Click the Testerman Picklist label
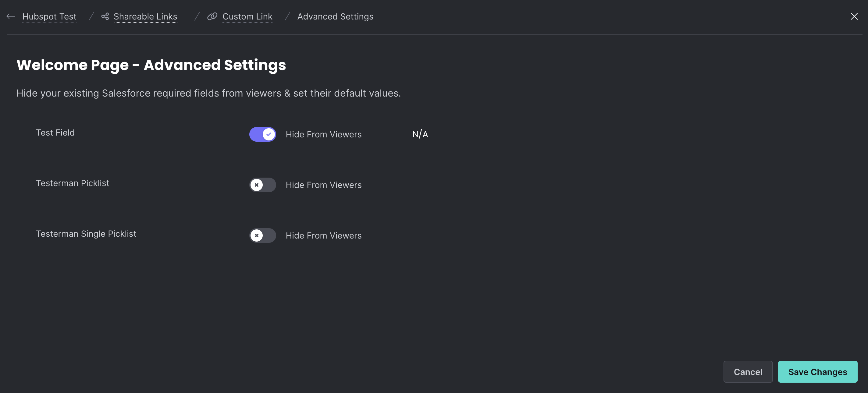The width and height of the screenshot is (868, 393). (x=73, y=183)
